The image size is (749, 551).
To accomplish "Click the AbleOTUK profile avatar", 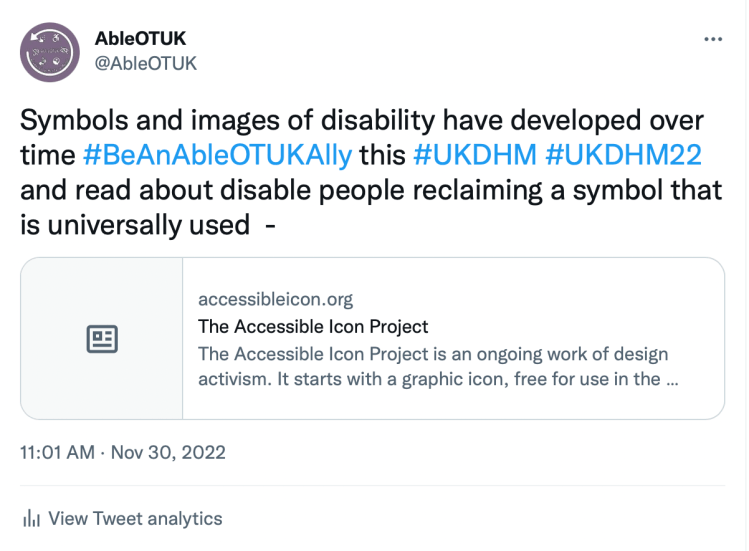I will [x=50, y=52].
